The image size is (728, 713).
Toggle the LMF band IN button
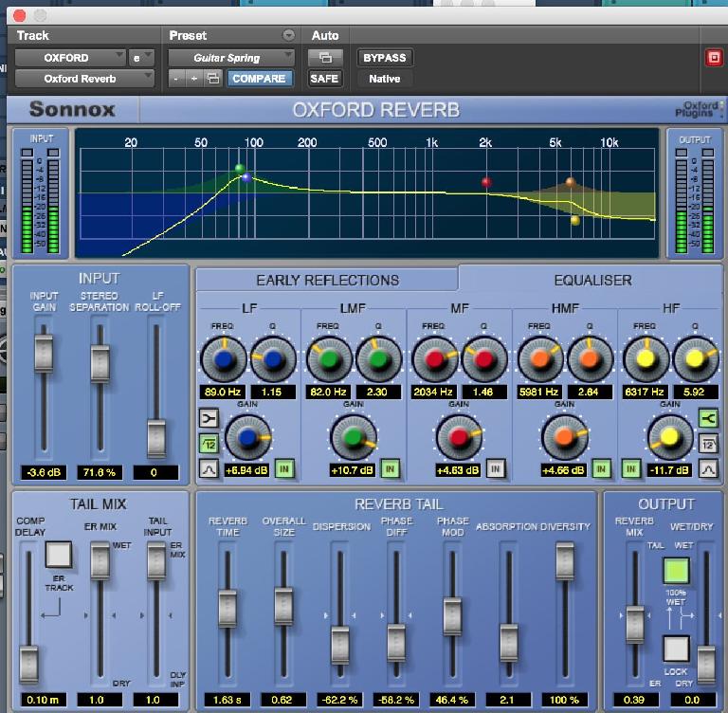(x=390, y=469)
